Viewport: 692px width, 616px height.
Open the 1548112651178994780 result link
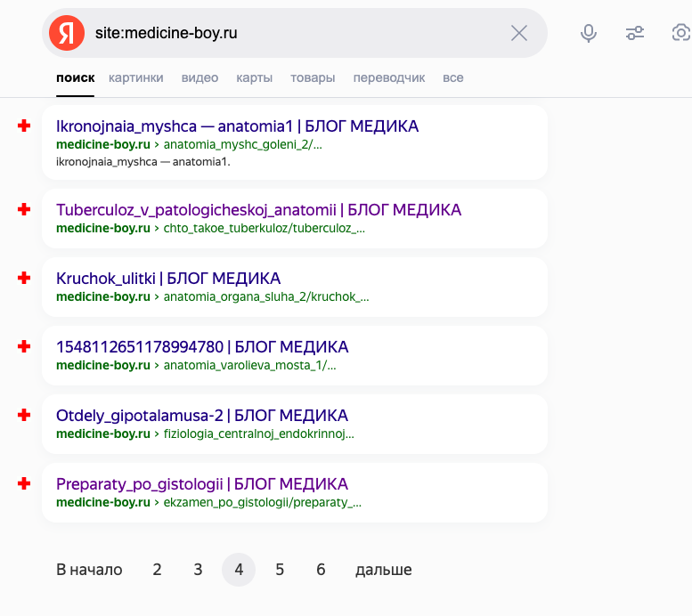(202, 347)
